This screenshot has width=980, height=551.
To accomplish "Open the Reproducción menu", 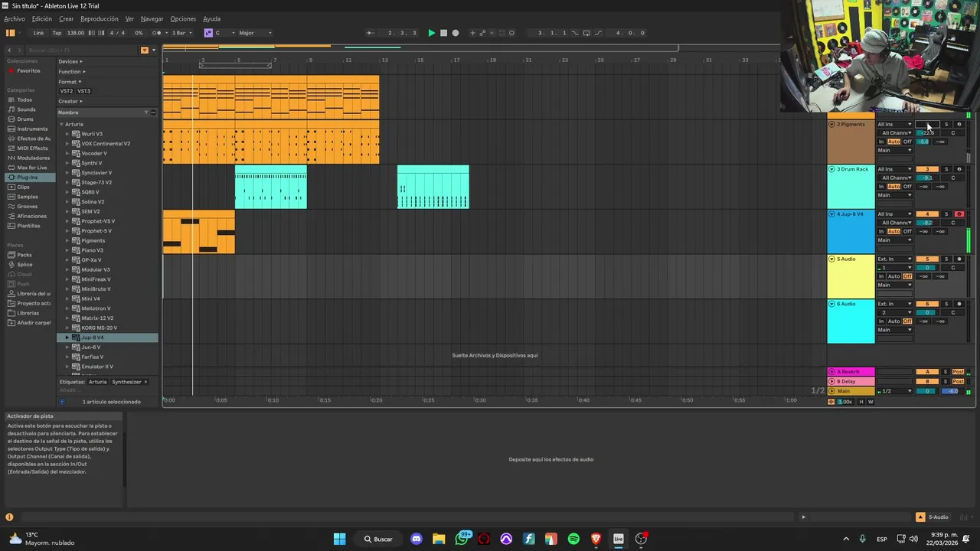I will click(100, 18).
